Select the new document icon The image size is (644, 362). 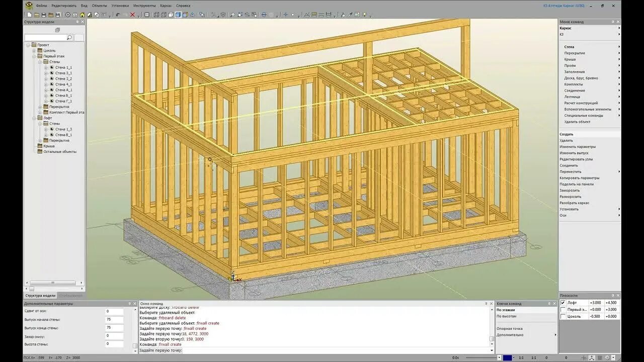29,14
